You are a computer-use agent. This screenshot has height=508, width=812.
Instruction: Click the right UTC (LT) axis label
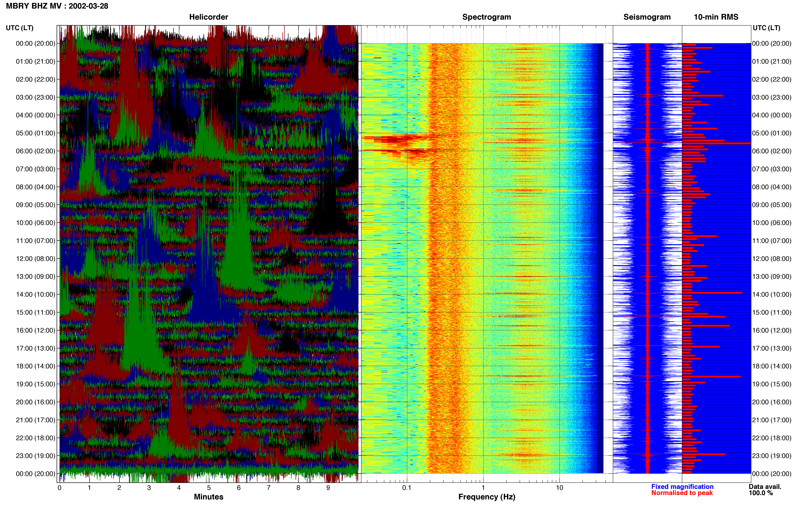(x=766, y=28)
